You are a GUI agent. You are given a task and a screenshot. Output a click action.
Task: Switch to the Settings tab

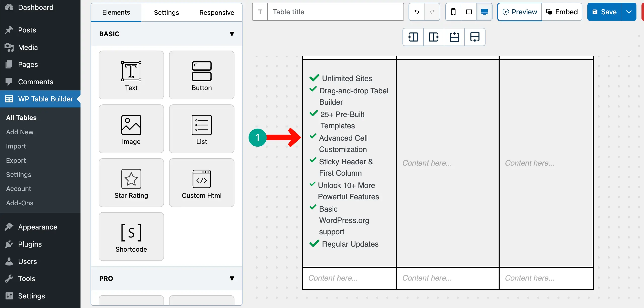click(166, 12)
